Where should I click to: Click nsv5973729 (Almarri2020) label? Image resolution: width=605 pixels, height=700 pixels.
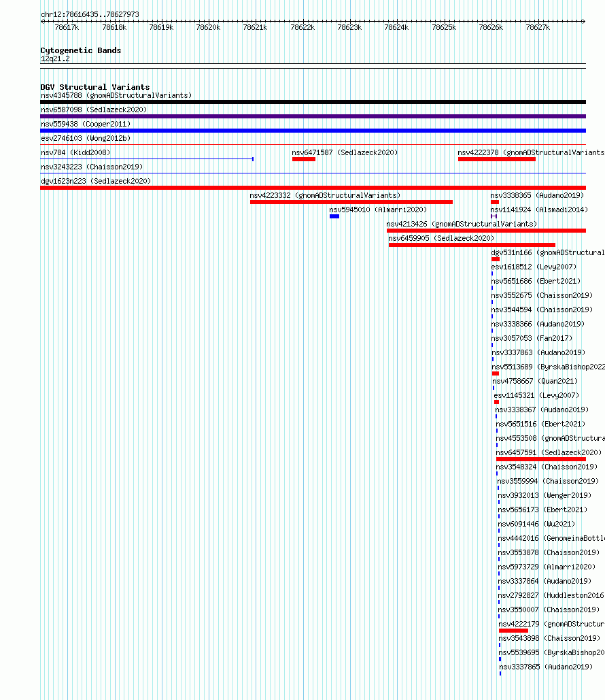point(547,567)
